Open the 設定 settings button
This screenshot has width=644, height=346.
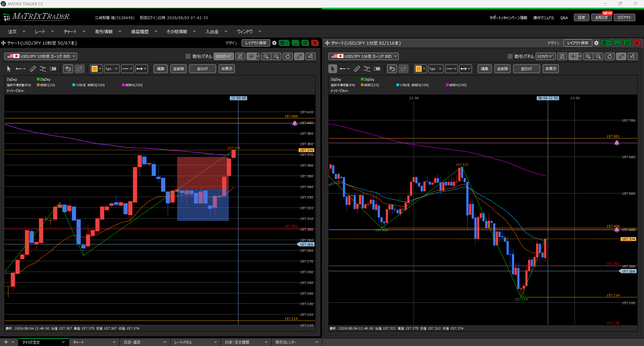[582, 17]
